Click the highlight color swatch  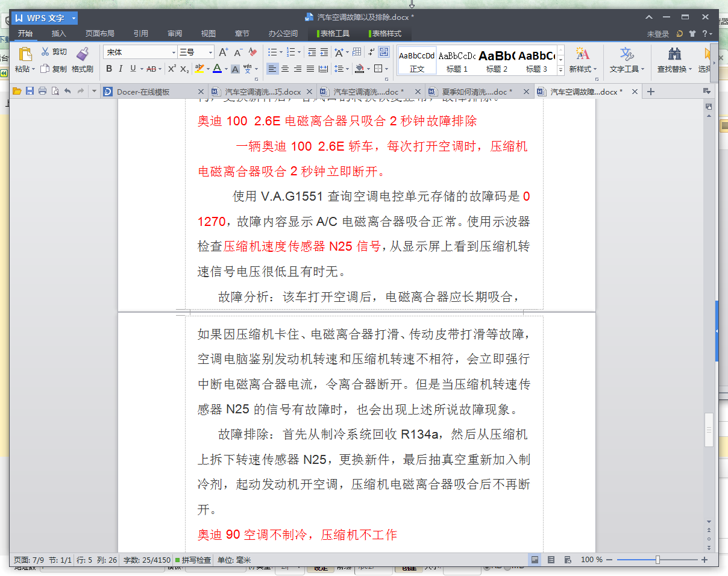click(x=199, y=69)
